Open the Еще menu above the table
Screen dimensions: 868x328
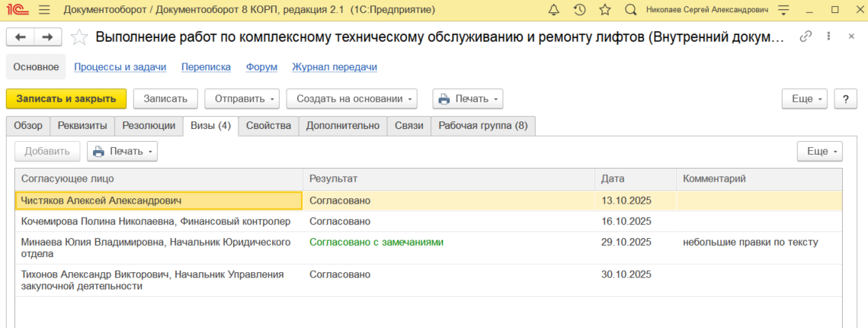(x=819, y=151)
